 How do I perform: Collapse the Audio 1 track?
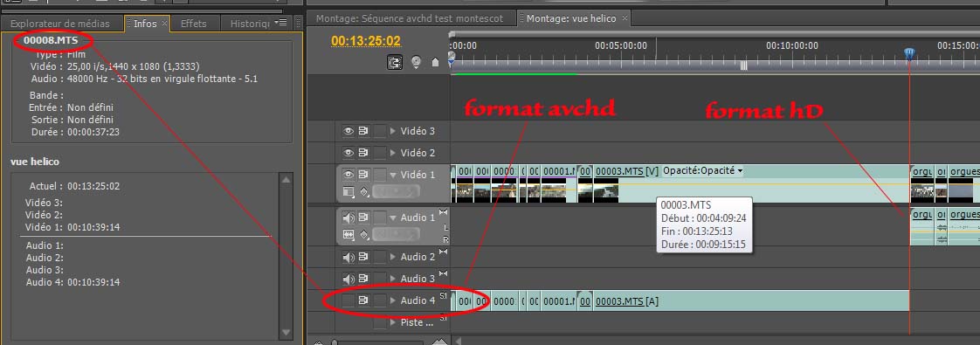(393, 218)
